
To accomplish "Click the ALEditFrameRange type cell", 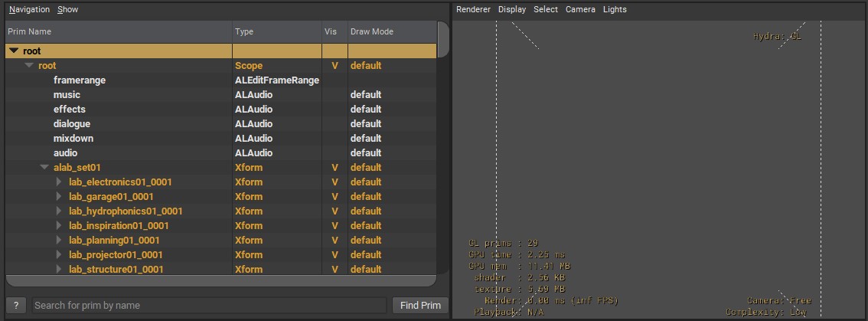I will (277, 80).
